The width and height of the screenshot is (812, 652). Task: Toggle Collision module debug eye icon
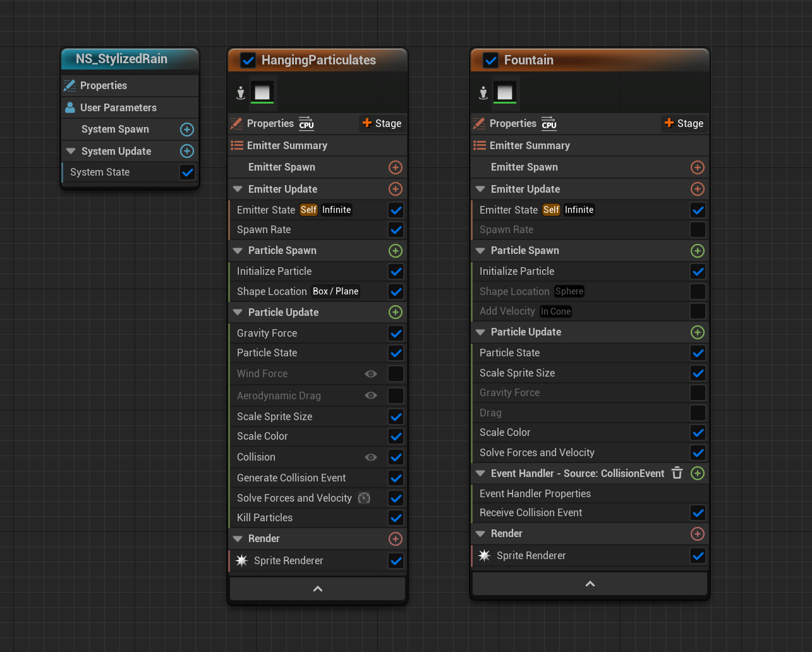click(371, 457)
